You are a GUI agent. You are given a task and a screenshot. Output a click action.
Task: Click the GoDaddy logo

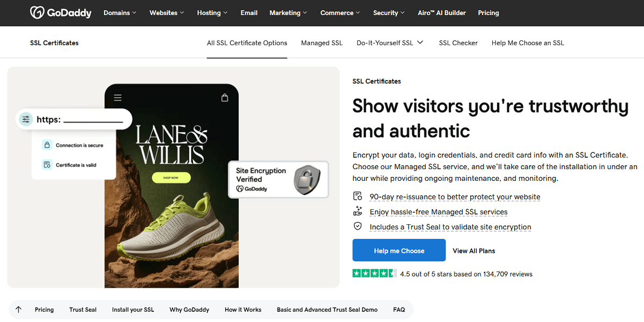click(x=61, y=13)
